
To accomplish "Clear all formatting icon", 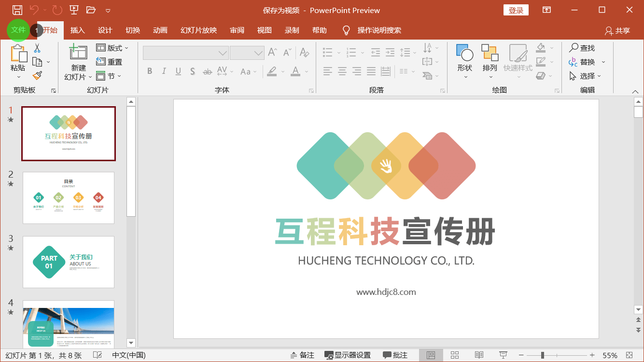I will tap(304, 52).
